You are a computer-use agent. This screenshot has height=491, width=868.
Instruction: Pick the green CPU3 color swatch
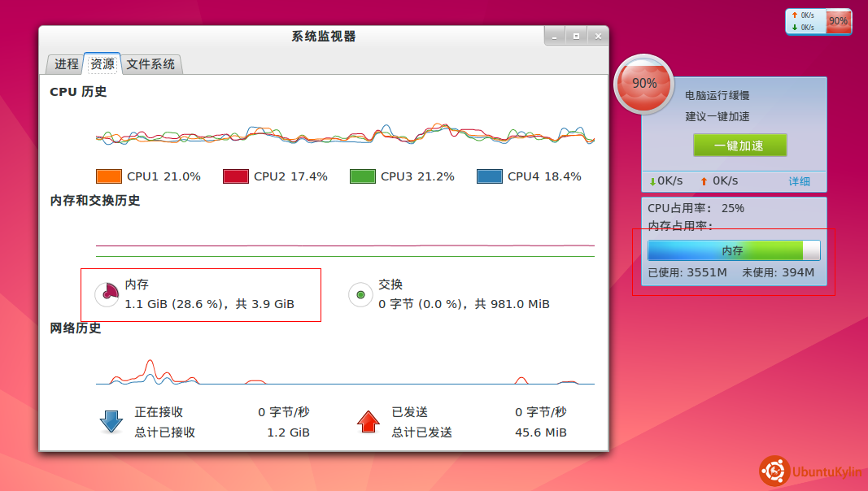point(362,176)
